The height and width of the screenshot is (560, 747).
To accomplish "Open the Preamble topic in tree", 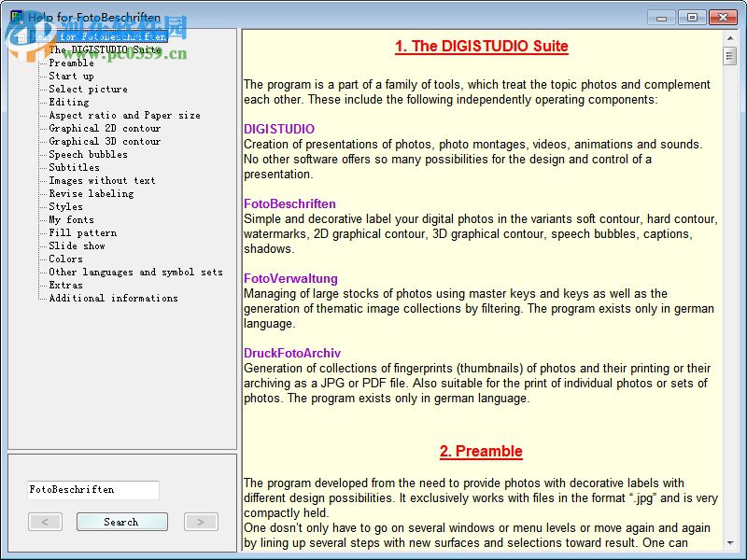I will [x=71, y=63].
